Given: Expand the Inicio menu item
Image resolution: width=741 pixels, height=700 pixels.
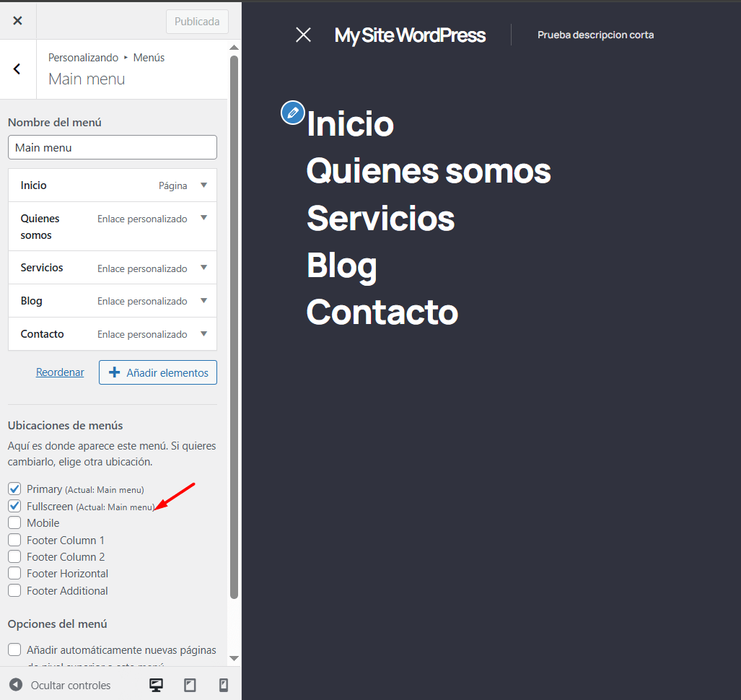Looking at the screenshot, I should pyautogui.click(x=203, y=185).
